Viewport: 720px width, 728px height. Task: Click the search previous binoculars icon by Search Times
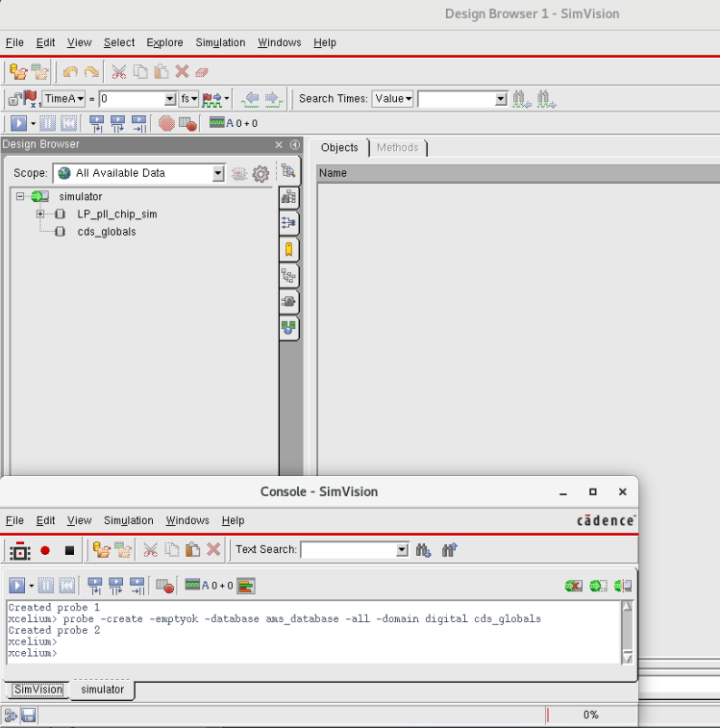click(x=521, y=99)
